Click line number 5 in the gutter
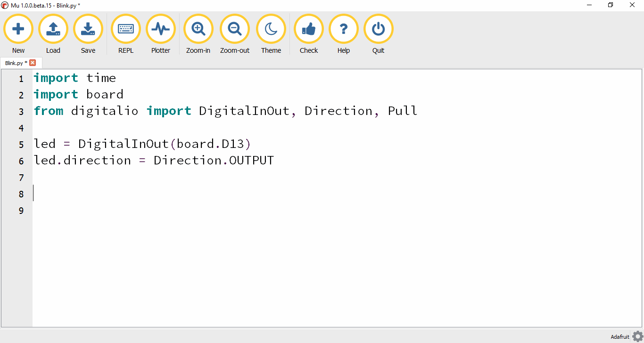Screen dimensions: 644x343 point(21,144)
